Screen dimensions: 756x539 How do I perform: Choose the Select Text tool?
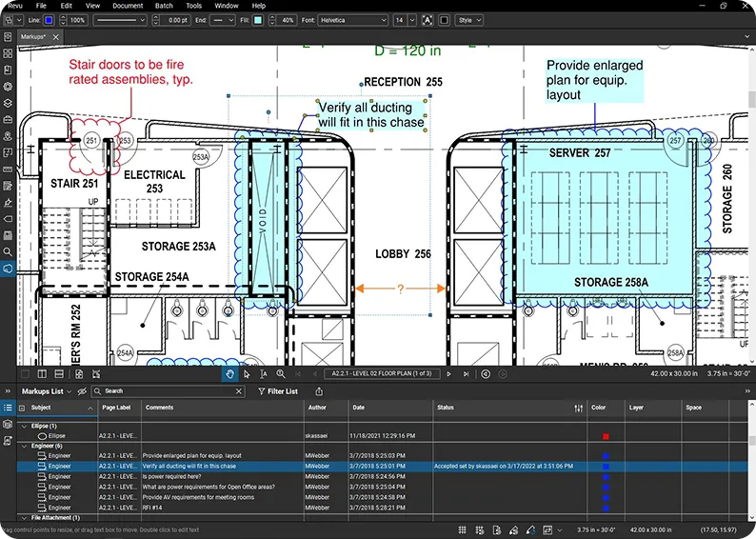point(263,374)
